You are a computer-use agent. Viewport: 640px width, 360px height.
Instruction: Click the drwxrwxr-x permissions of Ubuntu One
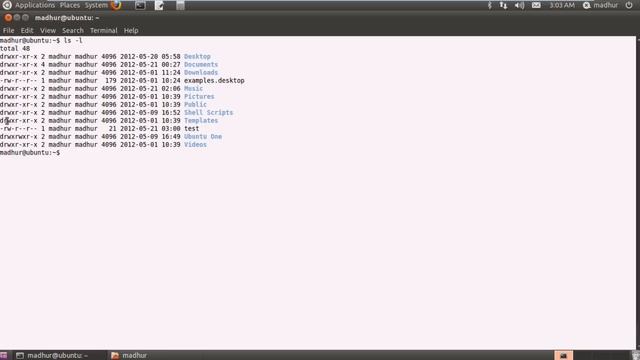click(x=19, y=137)
